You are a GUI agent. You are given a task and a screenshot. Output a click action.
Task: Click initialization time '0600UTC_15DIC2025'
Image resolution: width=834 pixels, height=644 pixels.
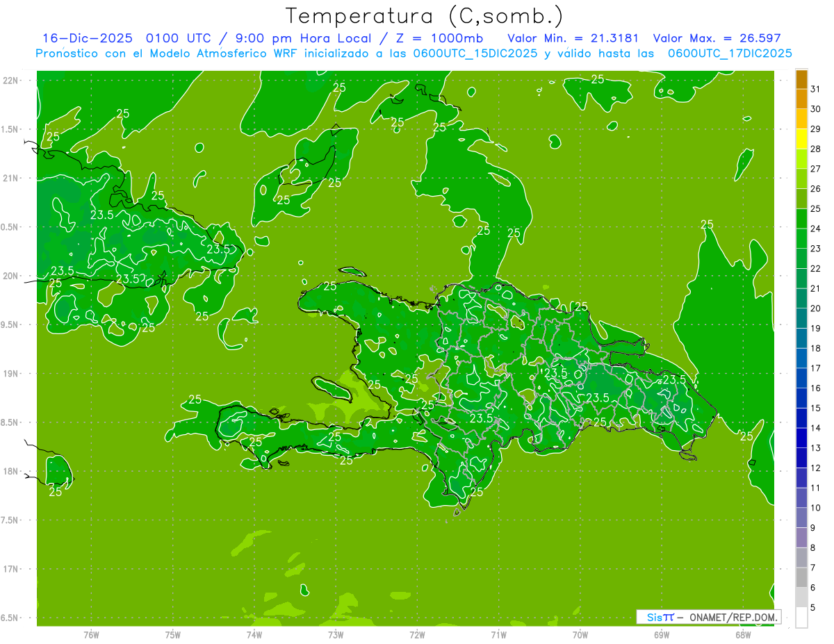click(475, 53)
